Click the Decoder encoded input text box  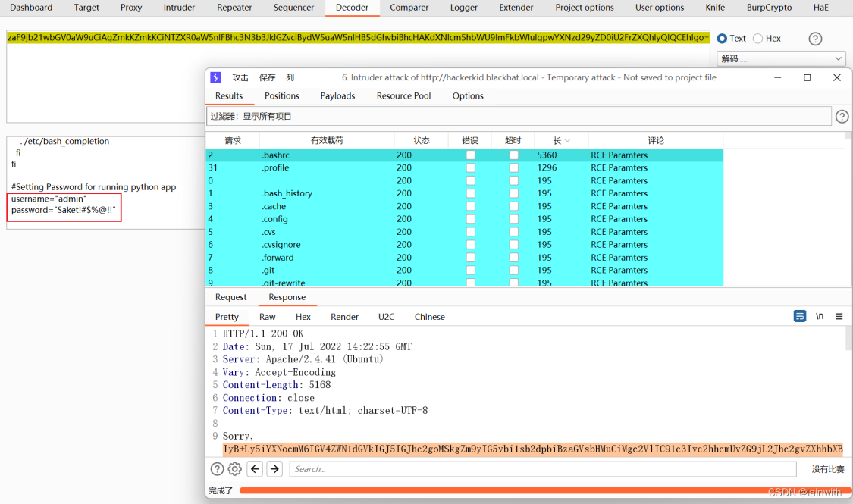click(x=358, y=77)
